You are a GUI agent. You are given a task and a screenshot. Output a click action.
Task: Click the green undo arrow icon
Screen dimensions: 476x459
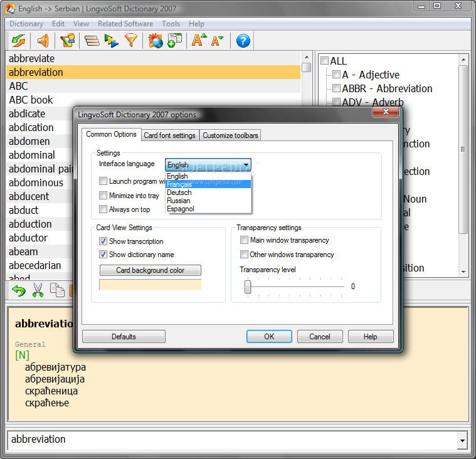tap(19, 290)
